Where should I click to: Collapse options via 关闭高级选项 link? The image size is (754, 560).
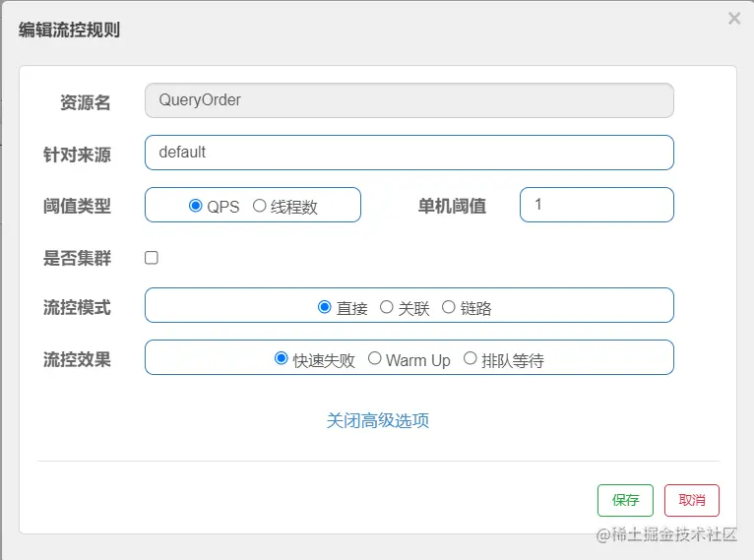[x=377, y=420]
